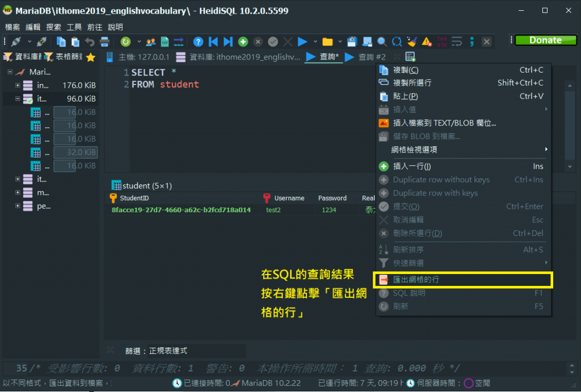Screen dimensions: 581x392
Task: Click the yellow star favorites icon
Action: 90,57
